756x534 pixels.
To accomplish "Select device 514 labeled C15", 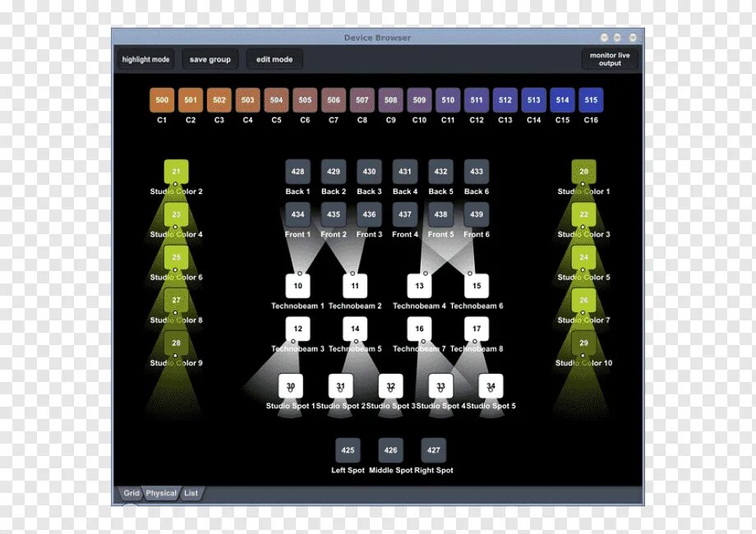I will (562, 100).
